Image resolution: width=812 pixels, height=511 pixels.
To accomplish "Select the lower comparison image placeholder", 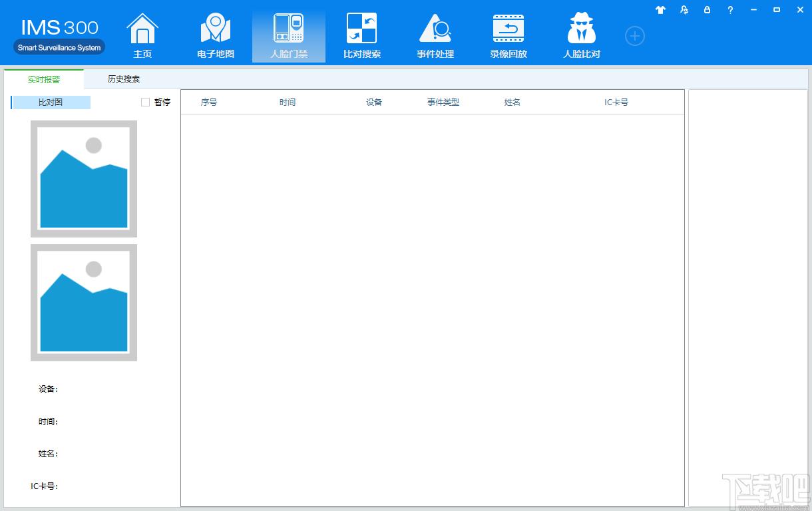I will click(84, 303).
